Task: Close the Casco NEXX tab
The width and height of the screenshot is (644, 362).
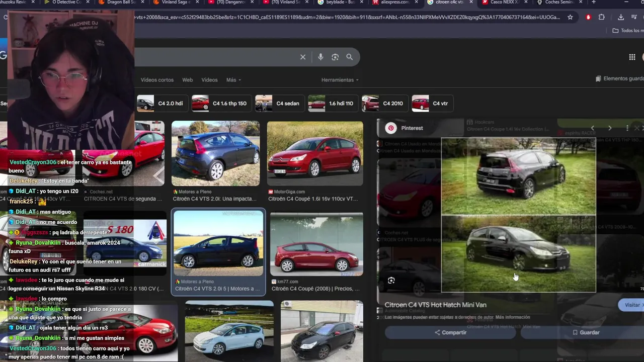Action: click(x=526, y=3)
